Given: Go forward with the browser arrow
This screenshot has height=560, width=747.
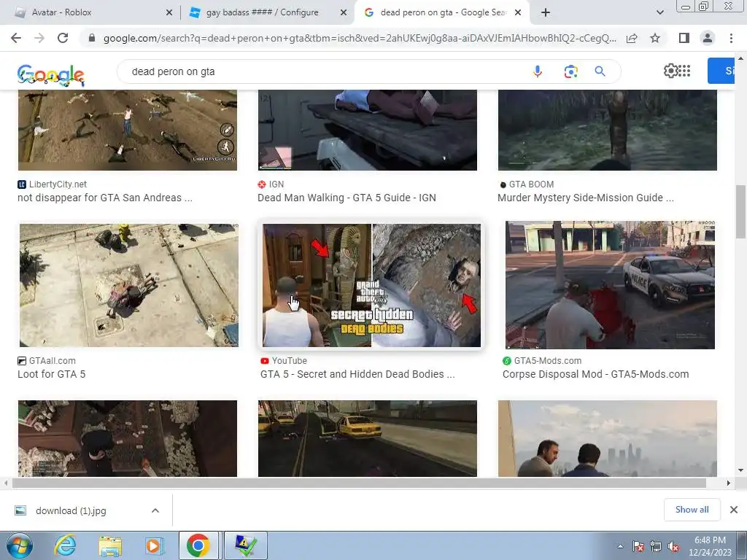Looking at the screenshot, I should [39, 38].
